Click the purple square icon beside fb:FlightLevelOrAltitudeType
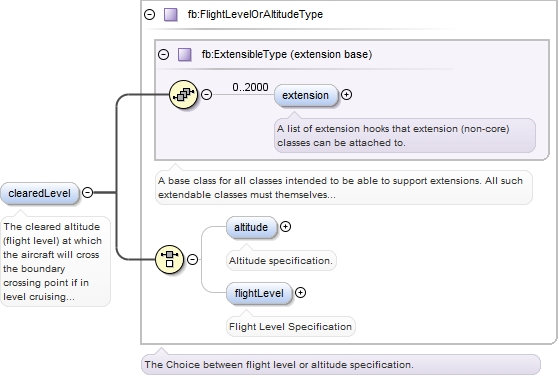This screenshot has width=559, height=378. tap(170, 15)
